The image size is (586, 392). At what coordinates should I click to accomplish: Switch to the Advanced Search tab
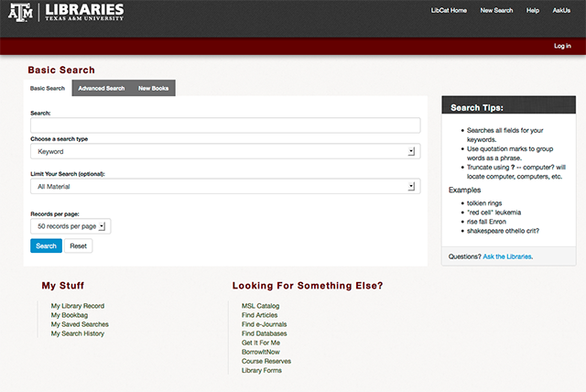(x=101, y=89)
